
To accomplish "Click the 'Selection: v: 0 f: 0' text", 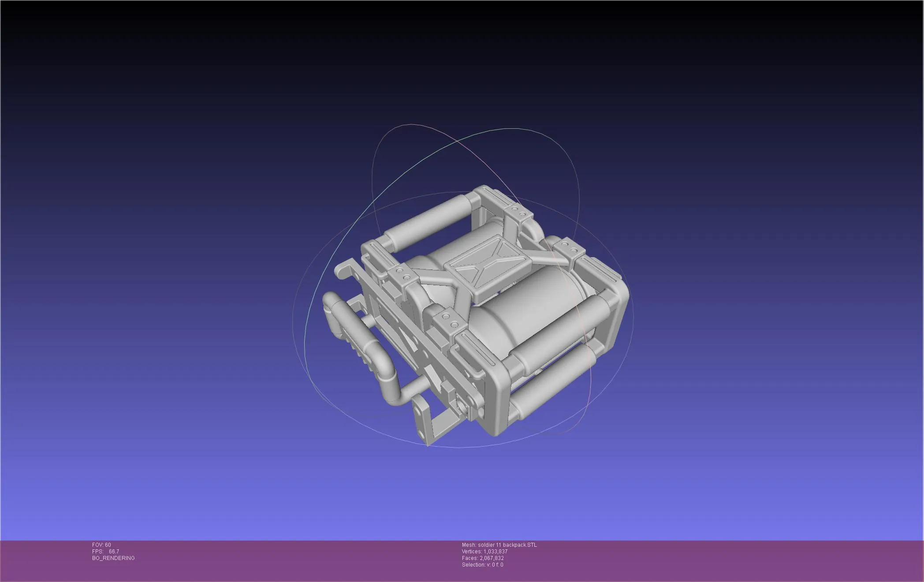I will (x=483, y=565).
